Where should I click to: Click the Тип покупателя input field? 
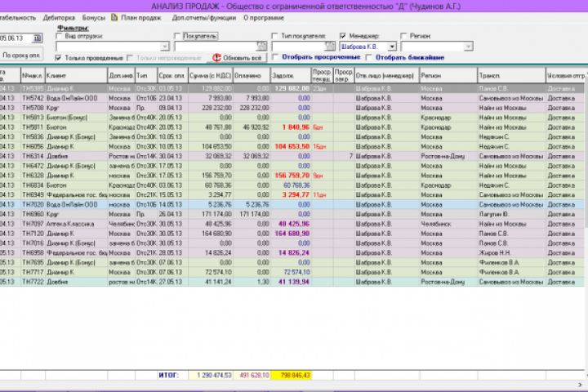point(299,47)
